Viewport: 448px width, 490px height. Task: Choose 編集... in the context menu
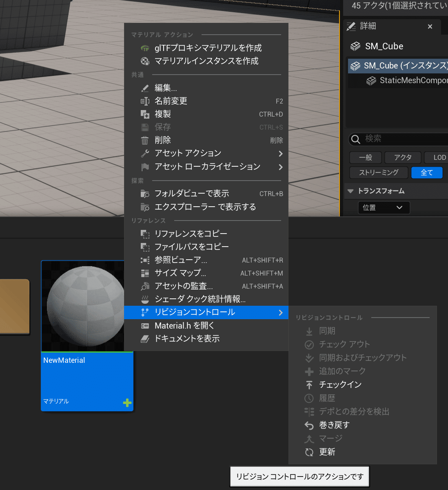pyautogui.click(x=206, y=88)
